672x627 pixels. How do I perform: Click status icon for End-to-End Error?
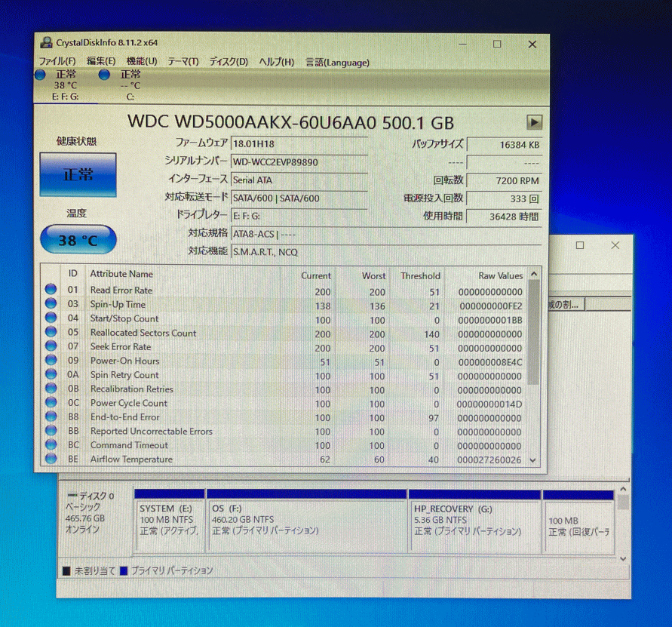[51, 416]
